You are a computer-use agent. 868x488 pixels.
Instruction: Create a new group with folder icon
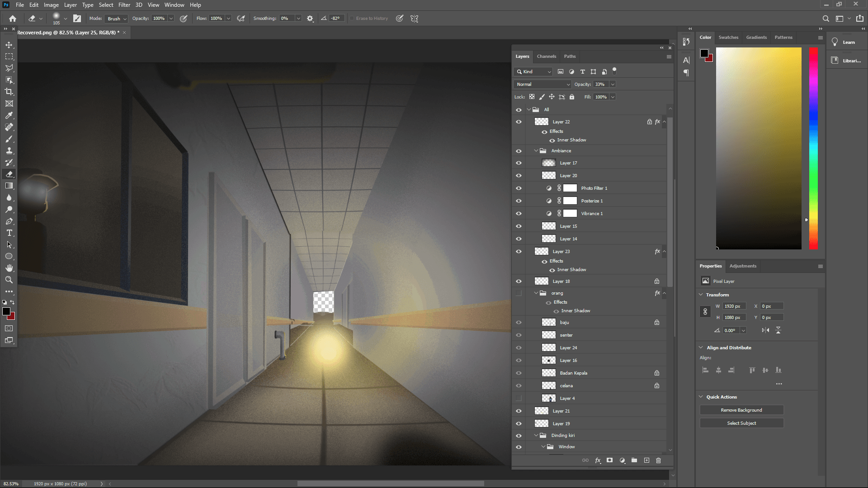click(634, 460)
